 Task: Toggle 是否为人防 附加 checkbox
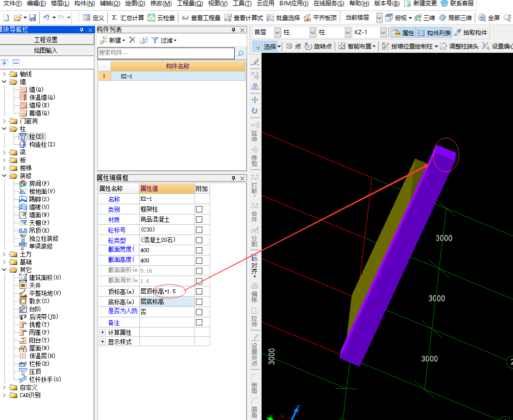pos(199,312)
